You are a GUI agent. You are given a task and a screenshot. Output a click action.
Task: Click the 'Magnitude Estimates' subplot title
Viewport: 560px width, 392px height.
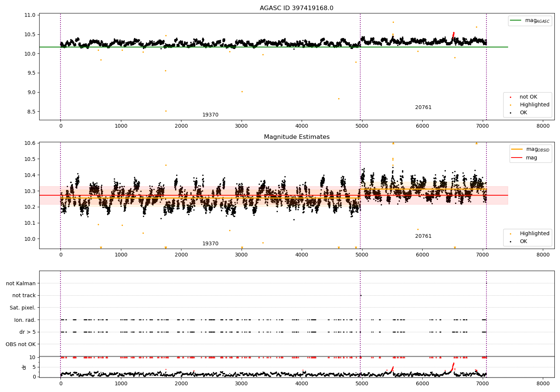click(296, 137)
